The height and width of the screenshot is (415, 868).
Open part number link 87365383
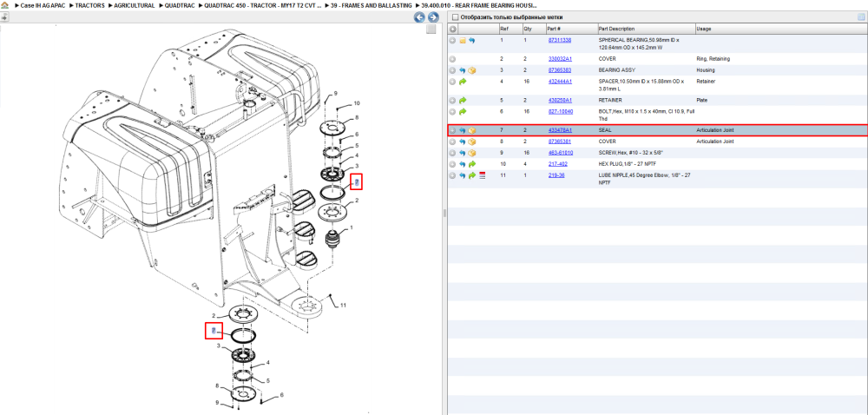[559, 70]
